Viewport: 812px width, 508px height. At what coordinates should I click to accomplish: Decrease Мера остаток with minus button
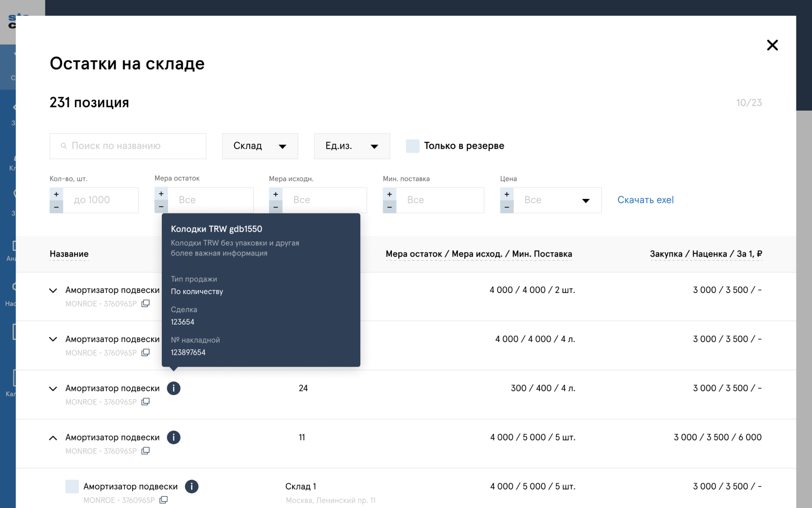pyautogui.click(x=161, y=207)
